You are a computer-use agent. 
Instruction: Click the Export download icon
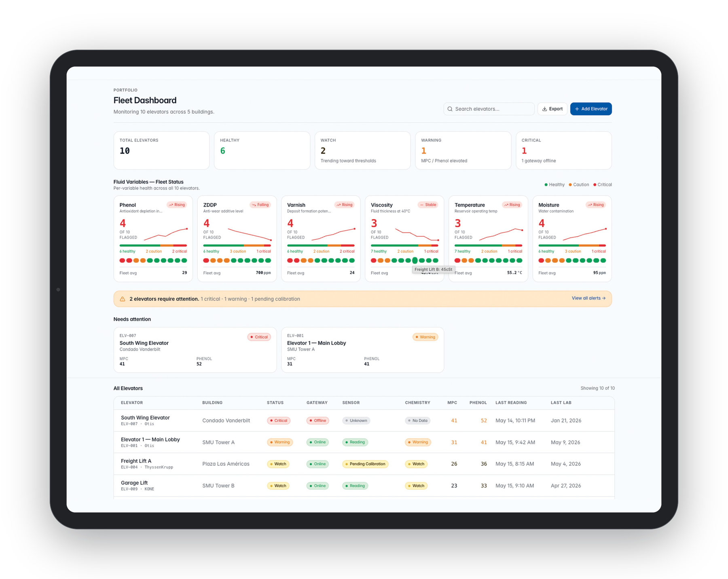[x=544, y=109]
